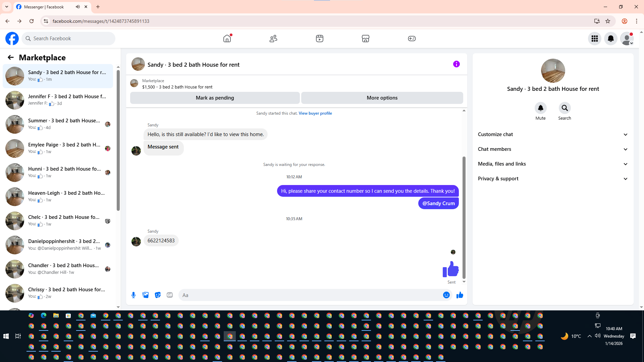The image size is (644, 362).
Task: Toggle the conversation information panel
Action: pyautogui.click(x=456, y=64)
